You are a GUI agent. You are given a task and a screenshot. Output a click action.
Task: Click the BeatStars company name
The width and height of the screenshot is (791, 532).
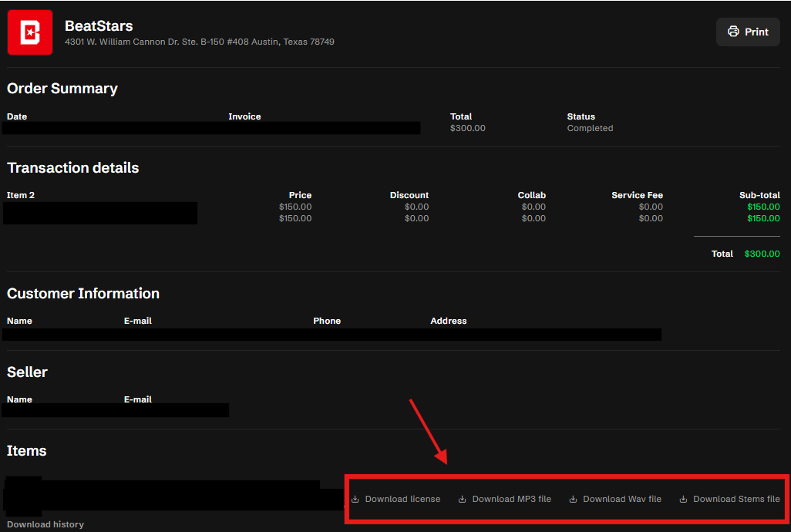99,25
